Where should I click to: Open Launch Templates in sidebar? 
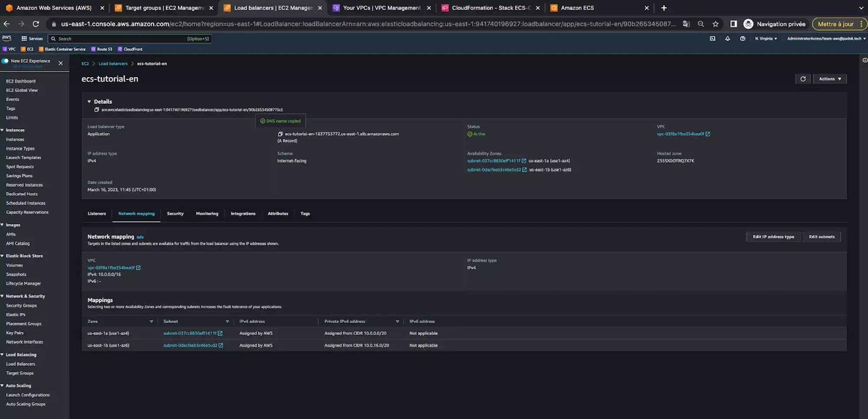23,158
